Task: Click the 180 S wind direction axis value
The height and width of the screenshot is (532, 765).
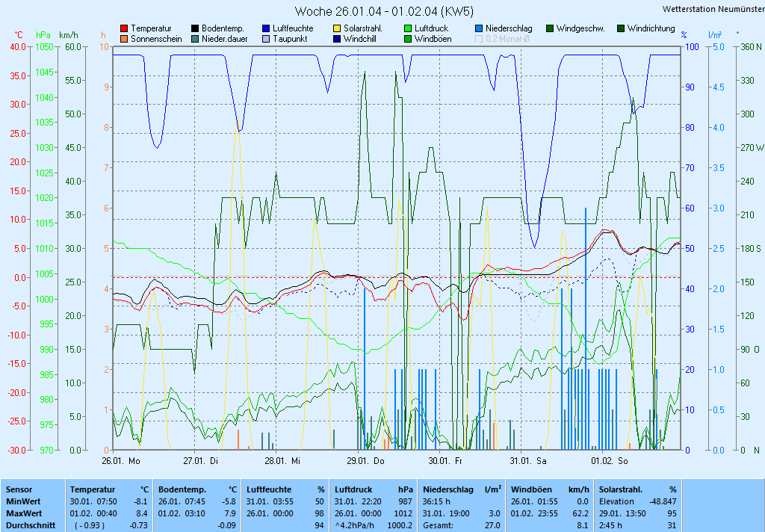Action: [751, 248]
